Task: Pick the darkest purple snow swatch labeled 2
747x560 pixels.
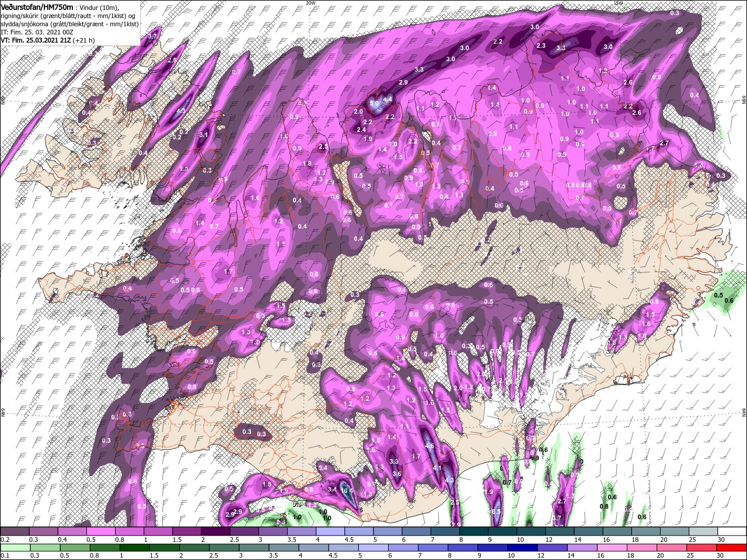Action: coord(215,531)
